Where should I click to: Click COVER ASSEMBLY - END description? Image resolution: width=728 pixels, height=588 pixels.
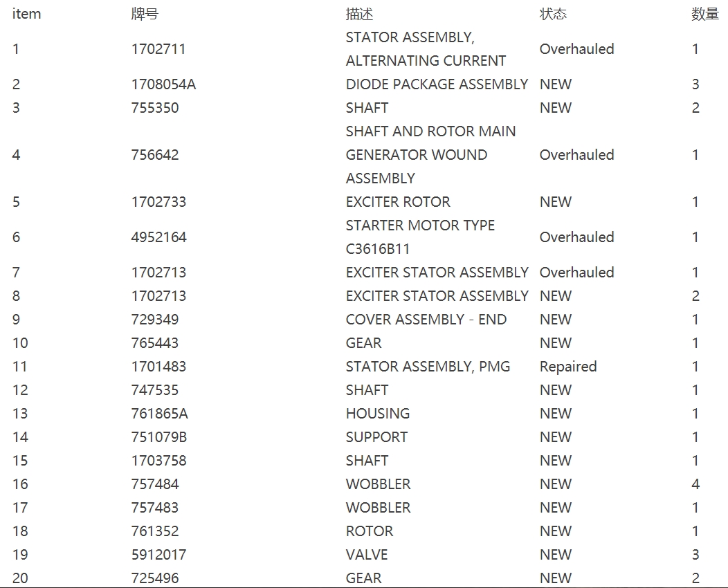click(426, 320)
